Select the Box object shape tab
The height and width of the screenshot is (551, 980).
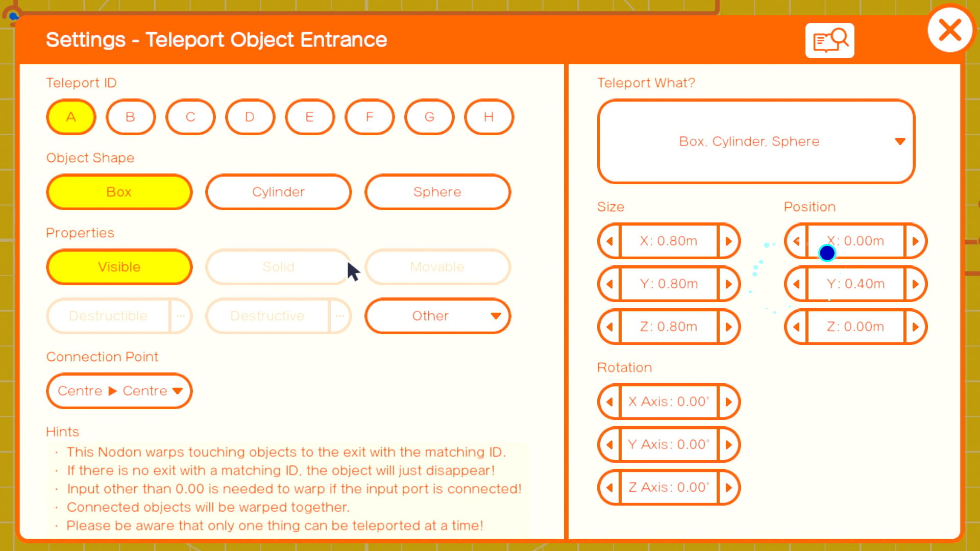pyautogui.click(x=119, y=192)
